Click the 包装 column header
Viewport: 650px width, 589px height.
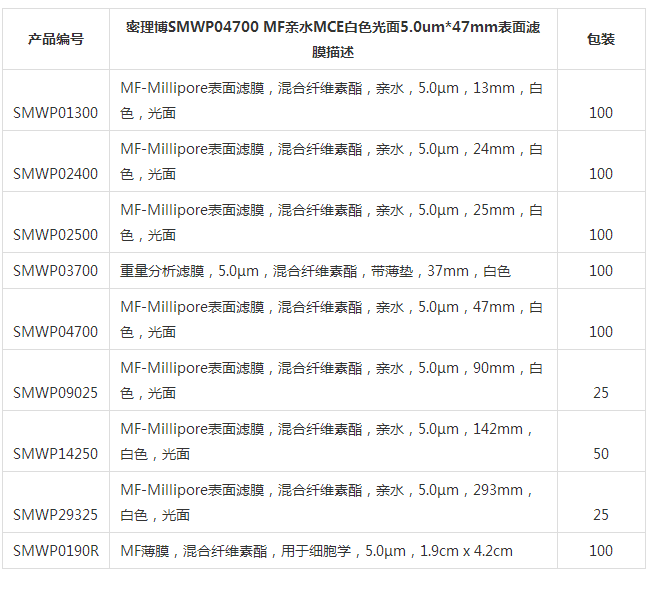pyautogui.click(x=601, y=39)
